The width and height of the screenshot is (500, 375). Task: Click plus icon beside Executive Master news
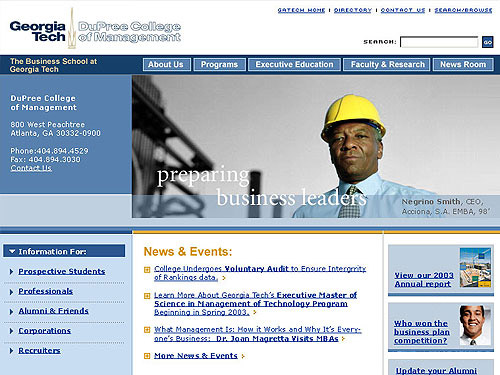pyautogui.click(x=147, y=296)
